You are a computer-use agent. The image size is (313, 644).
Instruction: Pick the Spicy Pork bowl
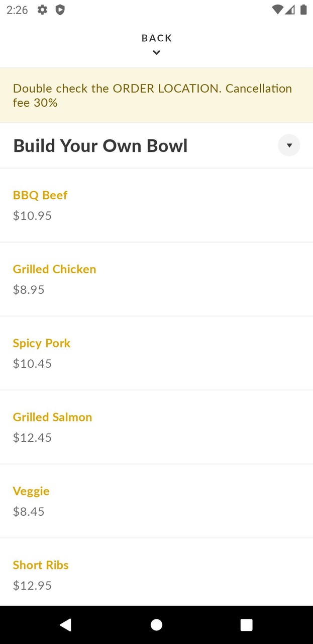point(42,343)
